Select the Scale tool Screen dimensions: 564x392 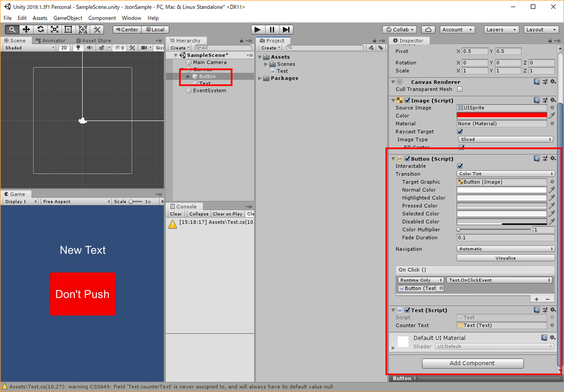55,30
